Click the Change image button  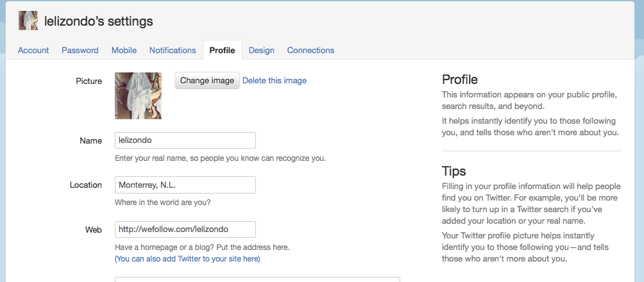(x=207, y=81)
